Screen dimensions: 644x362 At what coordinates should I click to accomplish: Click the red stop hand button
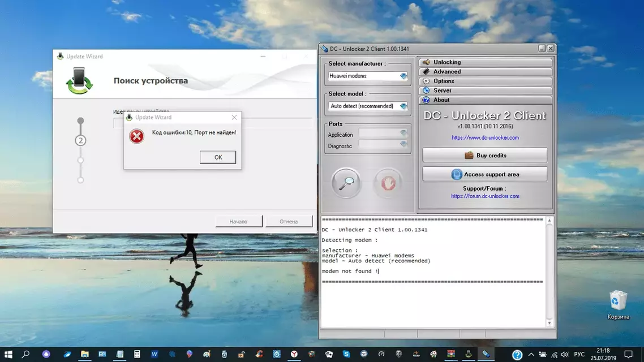click(388, 183)
